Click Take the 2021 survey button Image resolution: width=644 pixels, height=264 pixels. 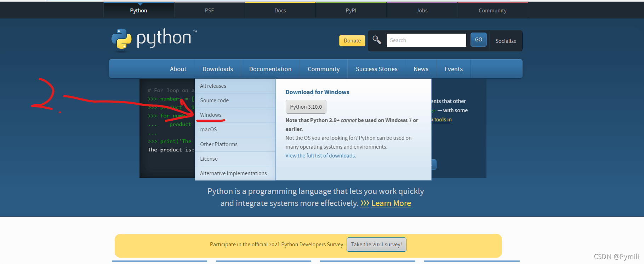click(x=376, y=245)
